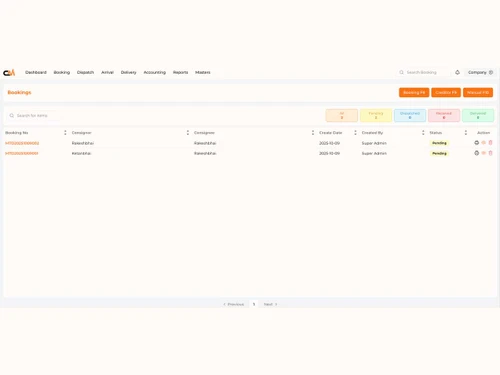Viewport: 500px width, 375px height.
Task: Open the Accounting menu
Action: pos(155,72)
